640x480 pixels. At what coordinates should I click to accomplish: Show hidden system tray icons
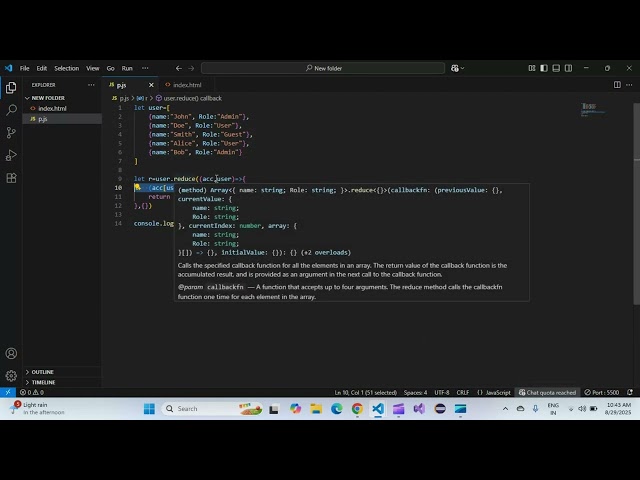(505, 409)
